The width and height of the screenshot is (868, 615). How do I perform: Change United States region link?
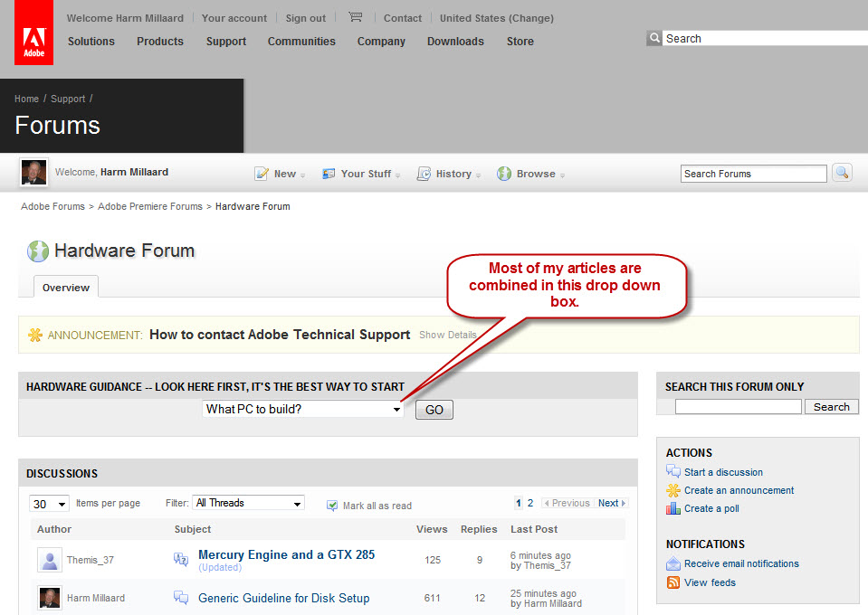(x=497, y=18)
